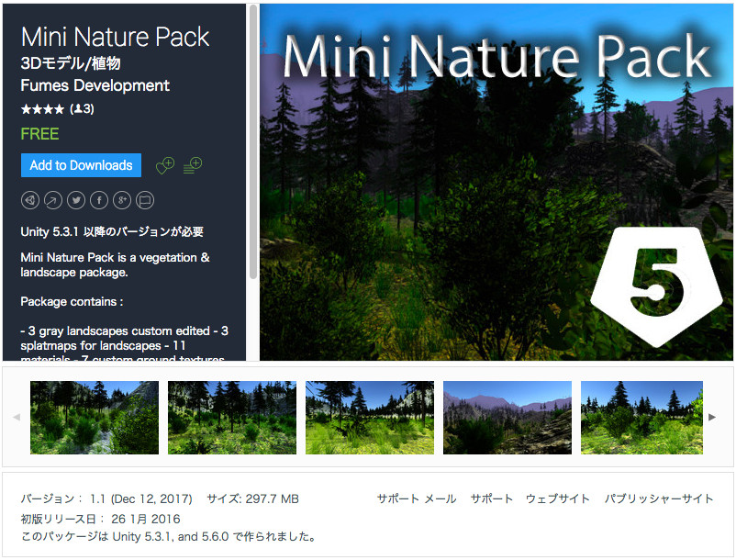Open the standalone サポート link beside ウェブサイト
This screenshot has height=560, width=736.
[492, 498]
